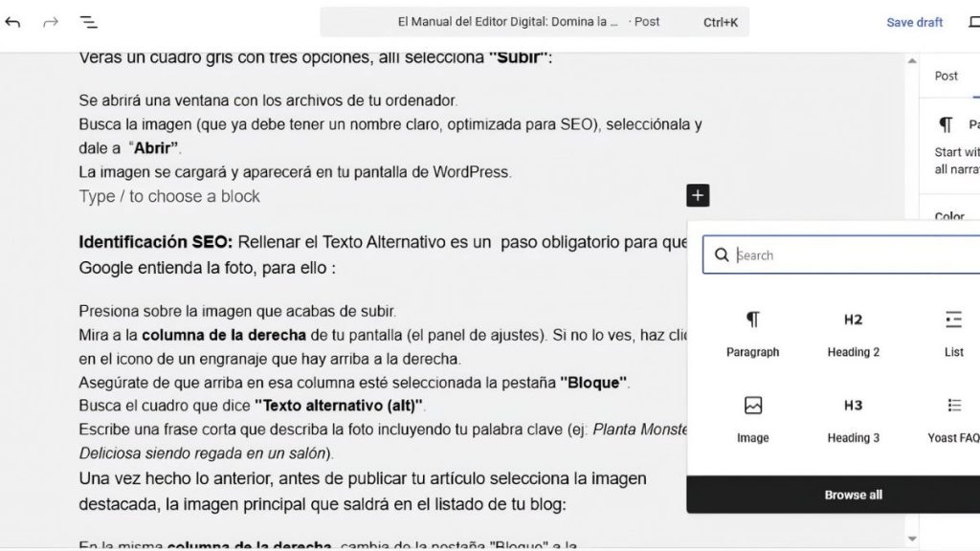Click scrollbar down arrow
Screen dimensions: 980x551
912,539
